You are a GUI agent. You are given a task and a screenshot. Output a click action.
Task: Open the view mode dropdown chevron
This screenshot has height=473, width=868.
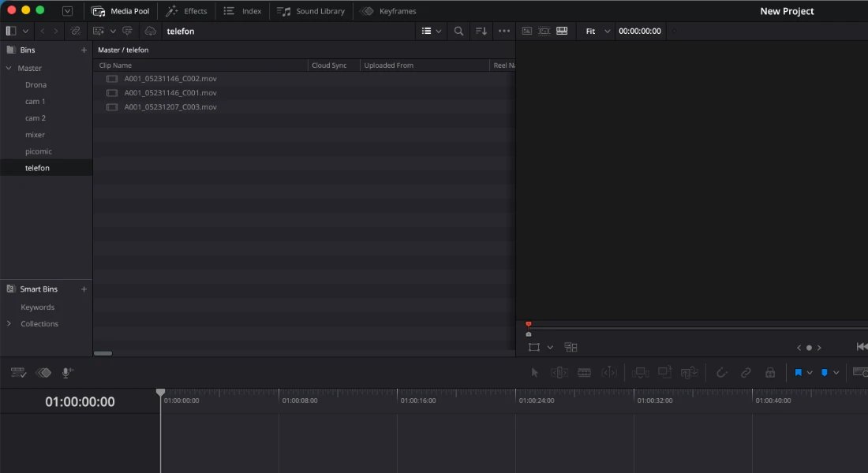point(439,31)
